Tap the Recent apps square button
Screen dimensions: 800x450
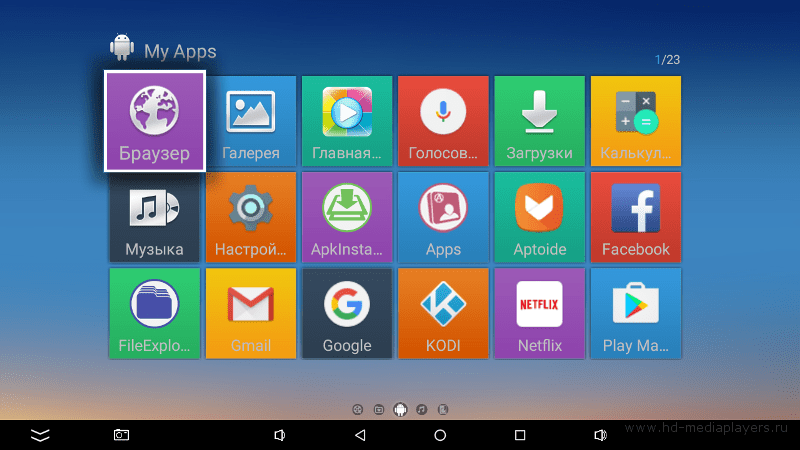coord(520,435)
